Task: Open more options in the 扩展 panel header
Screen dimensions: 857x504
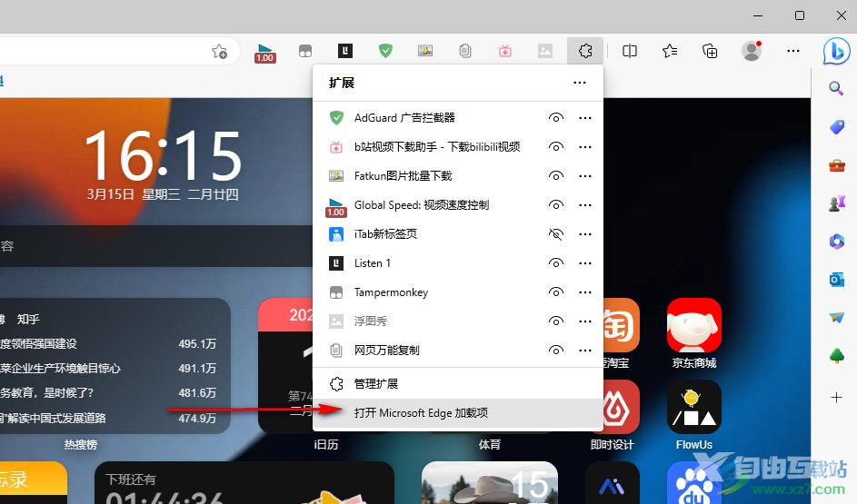Action: pyautogui.click(x=579, y=83)
